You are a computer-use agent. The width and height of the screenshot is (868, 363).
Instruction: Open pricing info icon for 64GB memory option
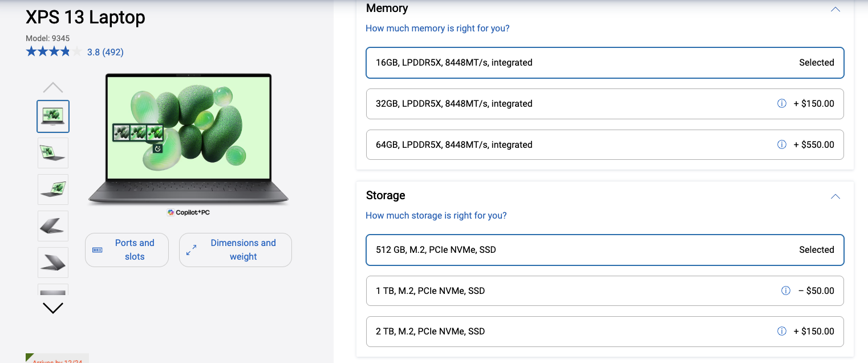point(782,144)
